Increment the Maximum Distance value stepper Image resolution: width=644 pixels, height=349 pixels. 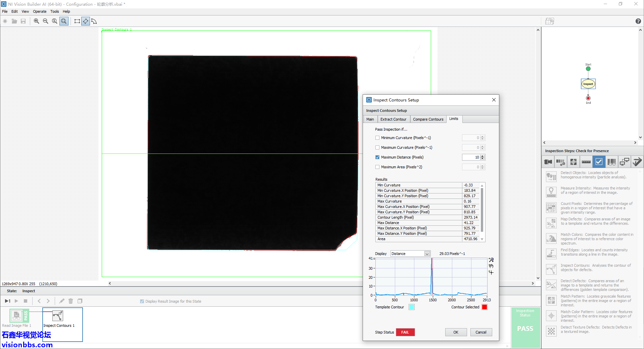tap(482, 156)
